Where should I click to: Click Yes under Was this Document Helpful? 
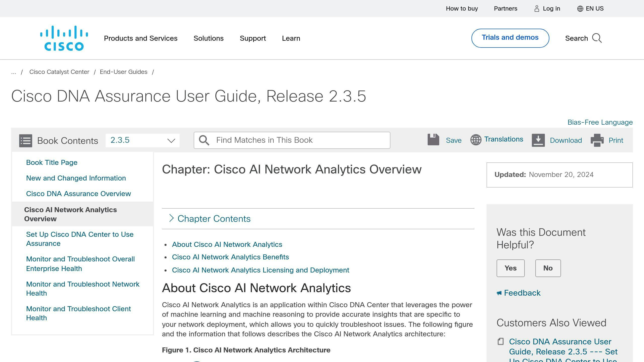pyautogui.click(x=510, y=268)
